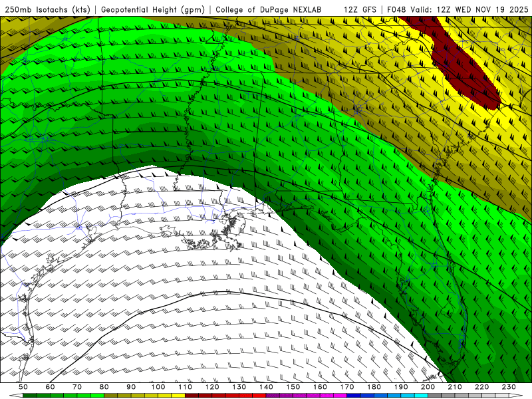Select bright green swatch just left of 80

coord(97,396)
